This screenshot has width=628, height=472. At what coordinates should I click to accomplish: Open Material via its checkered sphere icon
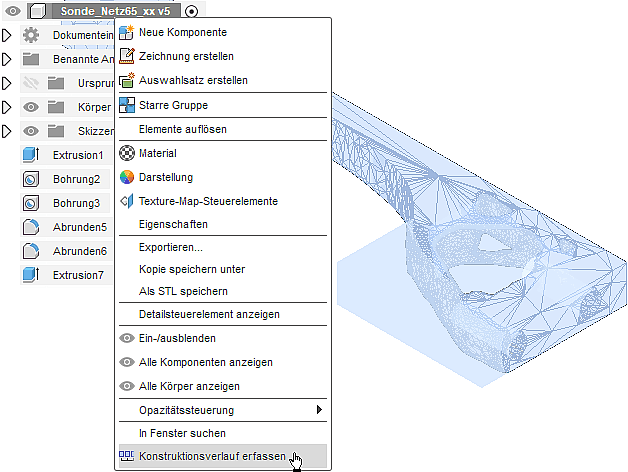click(x=127, y=153)
